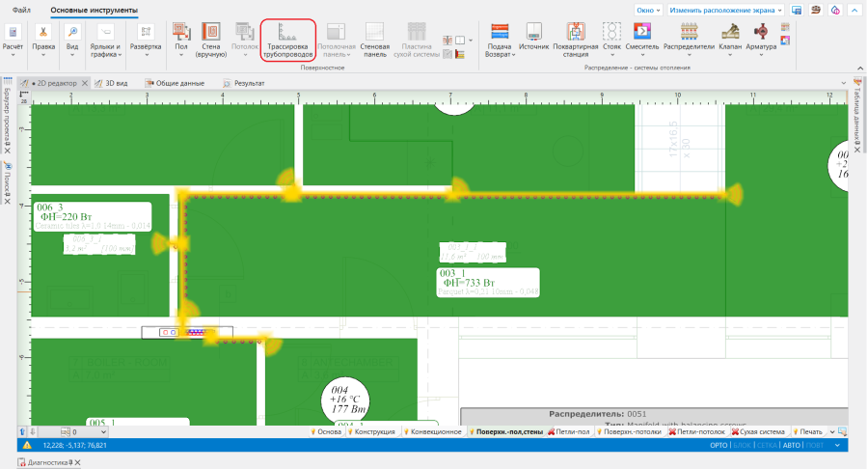Click the Потолочная панель tool
868x469 pixels.
(336, 40)
